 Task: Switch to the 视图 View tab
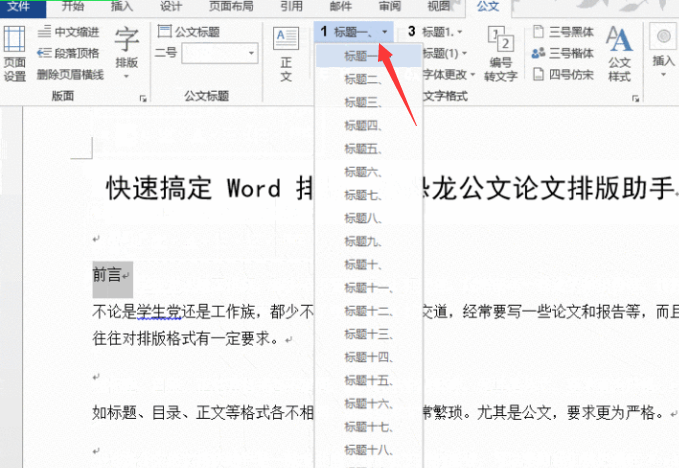click(x=439, y=6)
